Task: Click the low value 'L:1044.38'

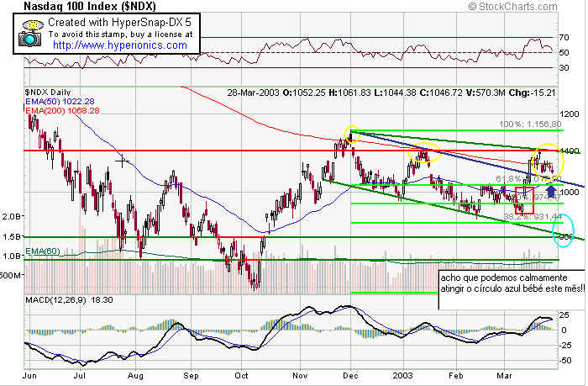Action: coord(395,93)
